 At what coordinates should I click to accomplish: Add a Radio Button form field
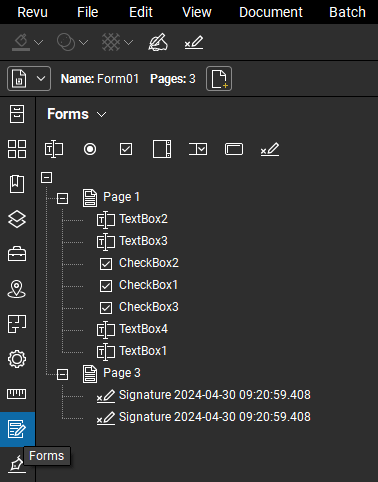click(90, 149)
